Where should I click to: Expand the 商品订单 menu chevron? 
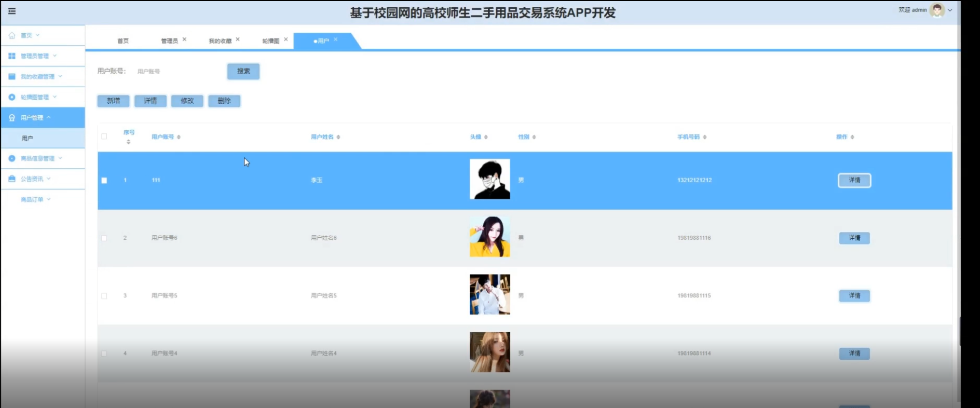pyautogui.click(x=49, y=199)
